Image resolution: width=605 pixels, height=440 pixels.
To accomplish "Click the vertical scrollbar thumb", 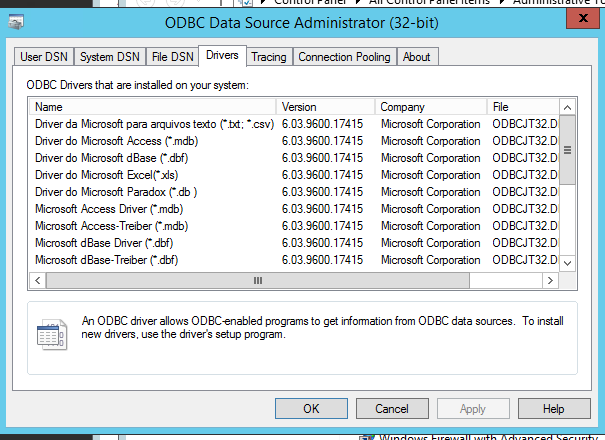I will point(567,150).
